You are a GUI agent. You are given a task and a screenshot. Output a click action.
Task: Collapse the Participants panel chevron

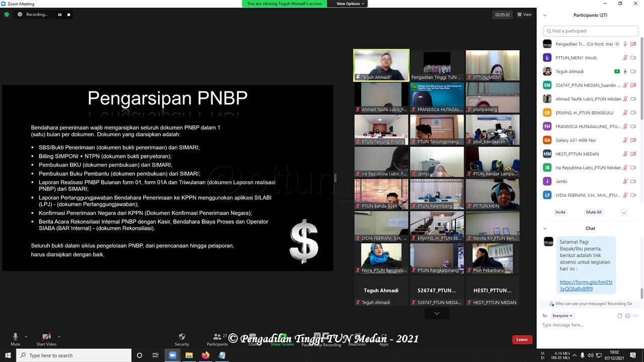pyautogui.click(x=544, y=16)
